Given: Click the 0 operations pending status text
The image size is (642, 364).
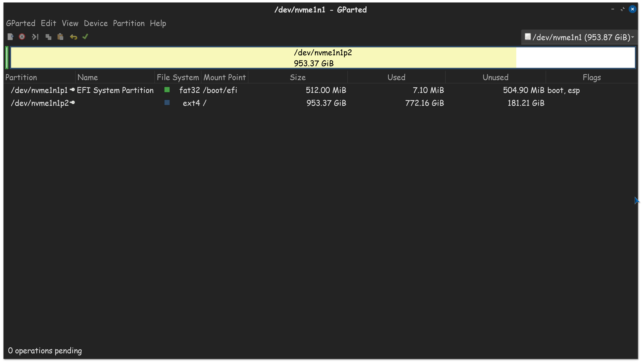Looking at the screenshot, I should pyautogui.click(x=45, y=350).
